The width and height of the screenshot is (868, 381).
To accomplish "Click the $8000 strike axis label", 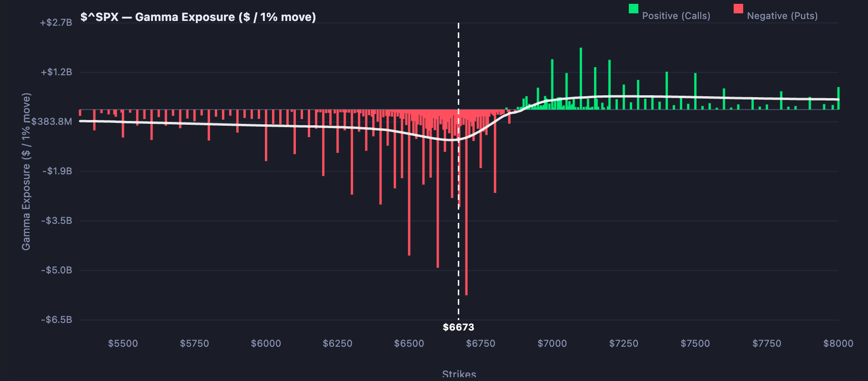I will 838,343.
